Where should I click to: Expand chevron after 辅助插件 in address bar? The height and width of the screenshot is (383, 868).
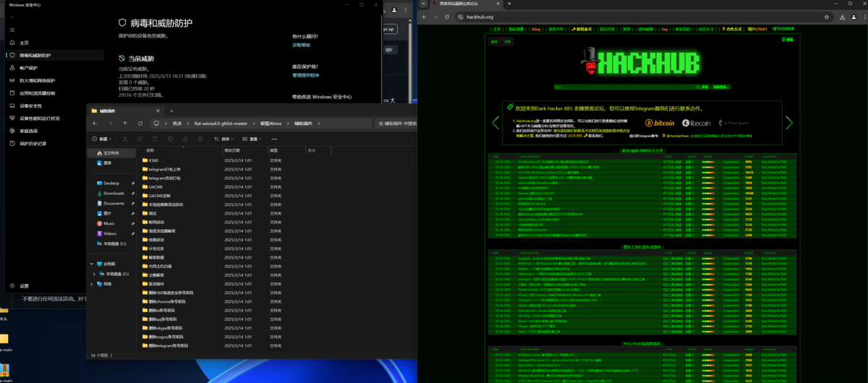pos(319,124)
